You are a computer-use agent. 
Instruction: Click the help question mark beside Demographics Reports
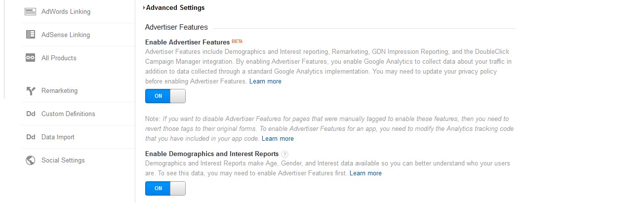(x=284, y=154)
